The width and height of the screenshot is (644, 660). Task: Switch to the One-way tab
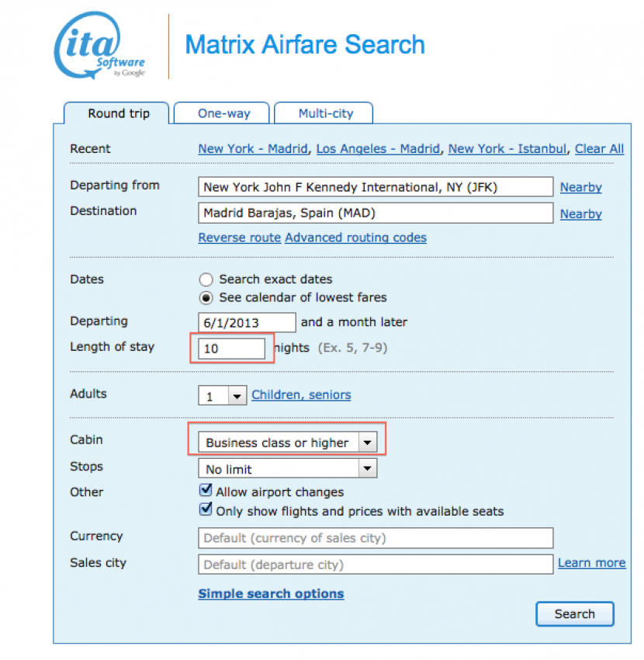[x=223, y=113]
